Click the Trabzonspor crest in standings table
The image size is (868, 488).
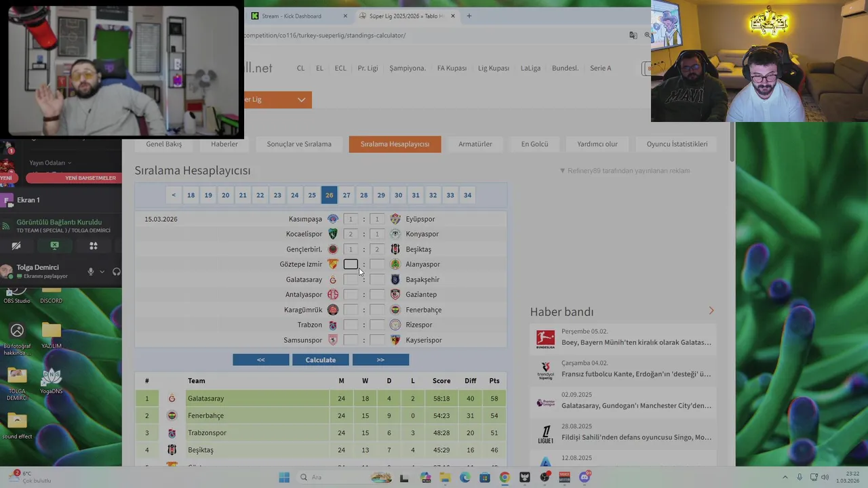click(x=172, y=432)
